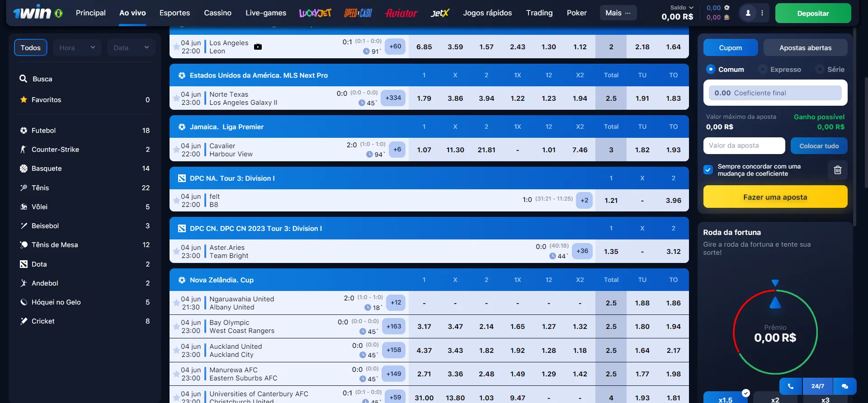
Task: Open the Speed & Cash game logo
Action: click(x=358, y=13)
